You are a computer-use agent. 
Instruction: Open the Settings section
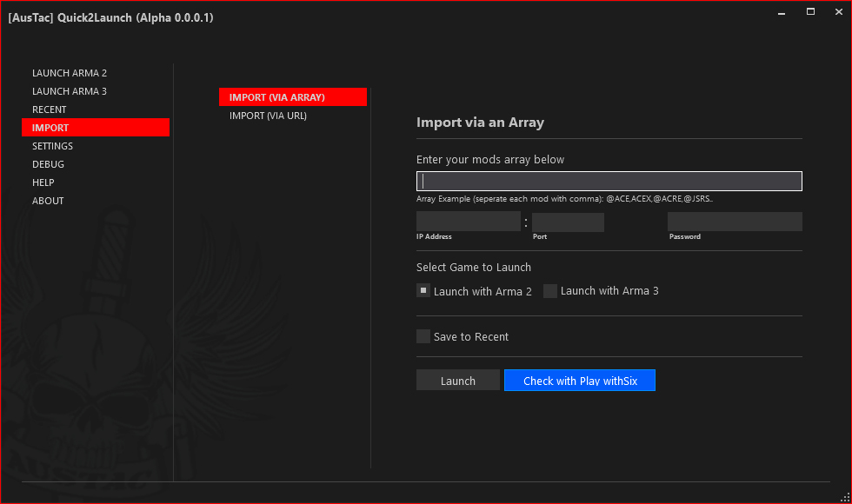click(52, 146)
